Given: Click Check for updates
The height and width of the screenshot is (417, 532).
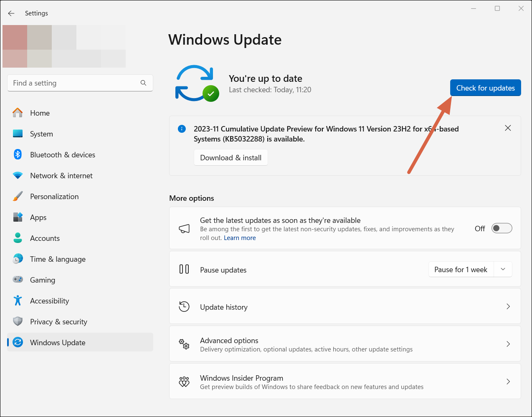Looking at the screenshot, I should point(485,88).
